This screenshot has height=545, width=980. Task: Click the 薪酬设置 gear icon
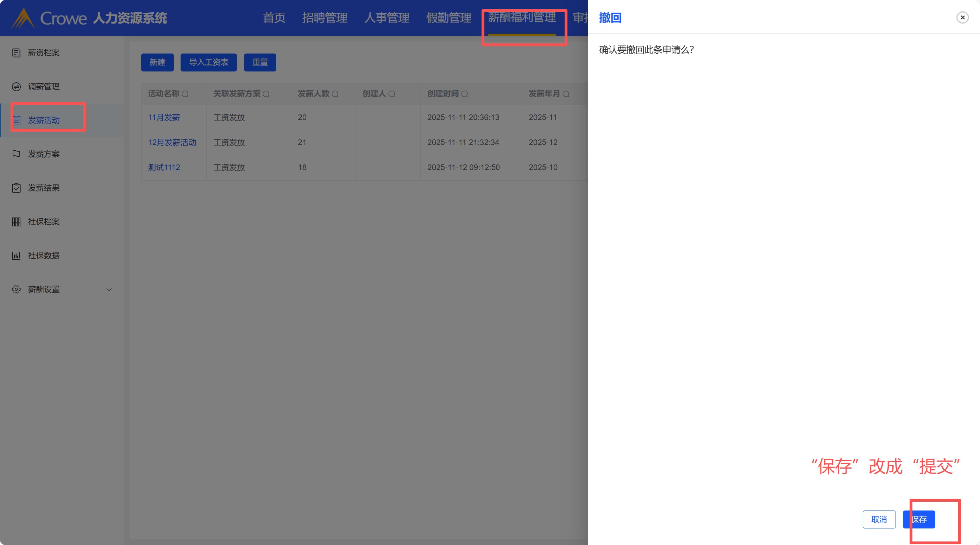click(x=16, y=290)
